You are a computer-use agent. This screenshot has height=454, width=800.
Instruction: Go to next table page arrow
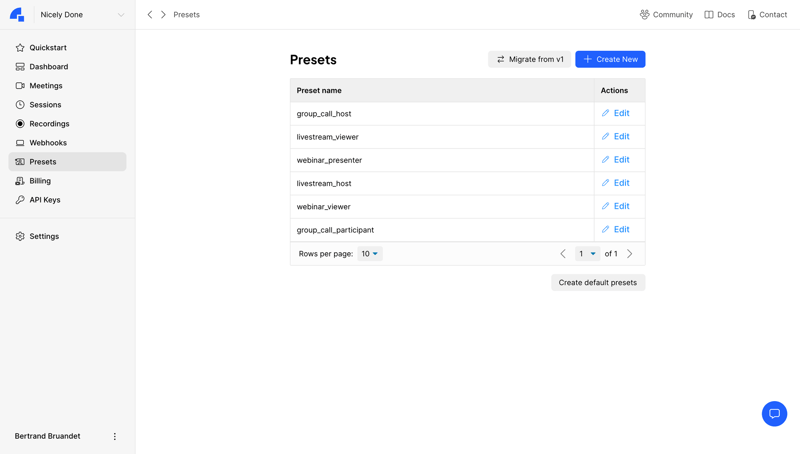click(630, 254)
